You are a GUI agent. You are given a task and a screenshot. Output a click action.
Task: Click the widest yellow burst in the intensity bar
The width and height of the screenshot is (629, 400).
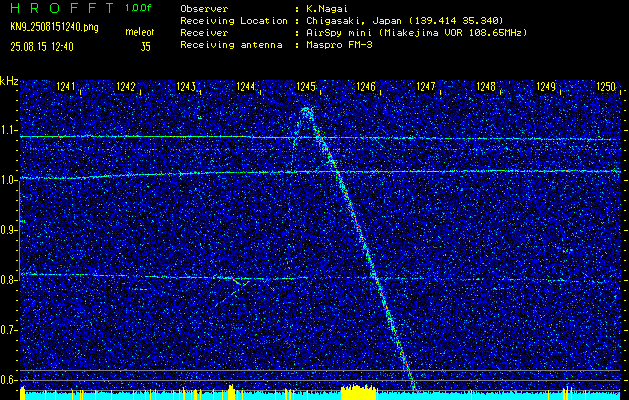[x=358, y=392]
